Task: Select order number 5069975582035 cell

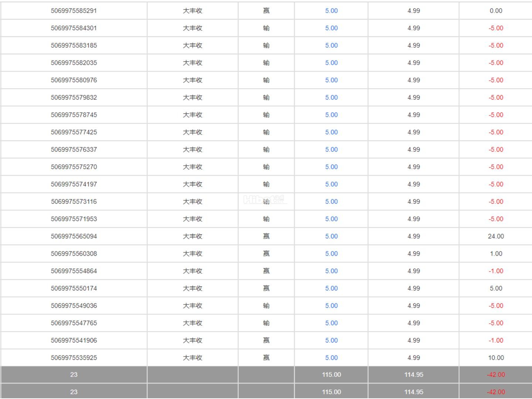Action: (74, 63)
